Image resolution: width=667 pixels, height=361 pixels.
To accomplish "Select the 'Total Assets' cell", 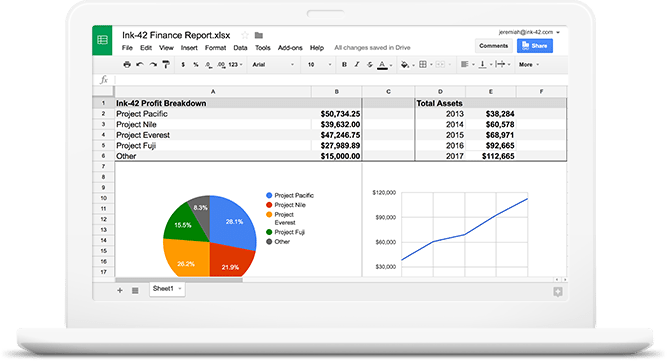I will pos(440,103).
